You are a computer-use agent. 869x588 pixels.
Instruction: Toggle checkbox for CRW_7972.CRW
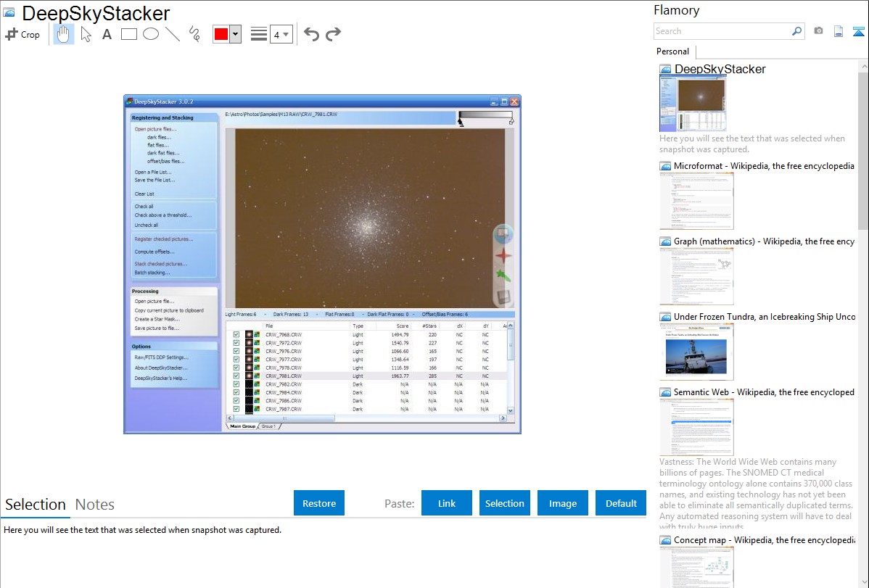236,343
